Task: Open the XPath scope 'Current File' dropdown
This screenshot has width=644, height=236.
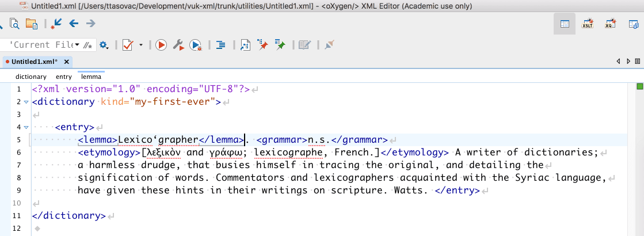Action: pos(77,44)
